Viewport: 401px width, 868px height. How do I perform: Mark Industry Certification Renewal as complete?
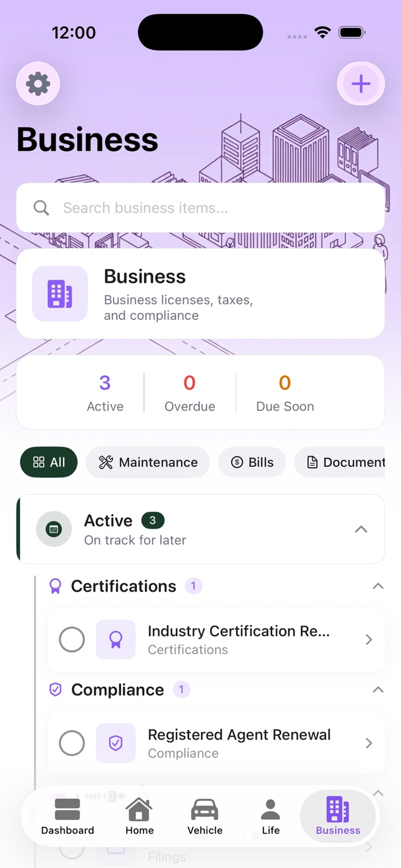(x=72, y=639)
